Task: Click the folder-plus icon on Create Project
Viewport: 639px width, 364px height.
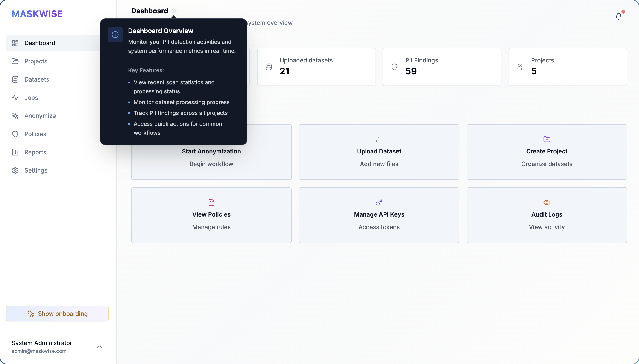Action: pos(547,139)
